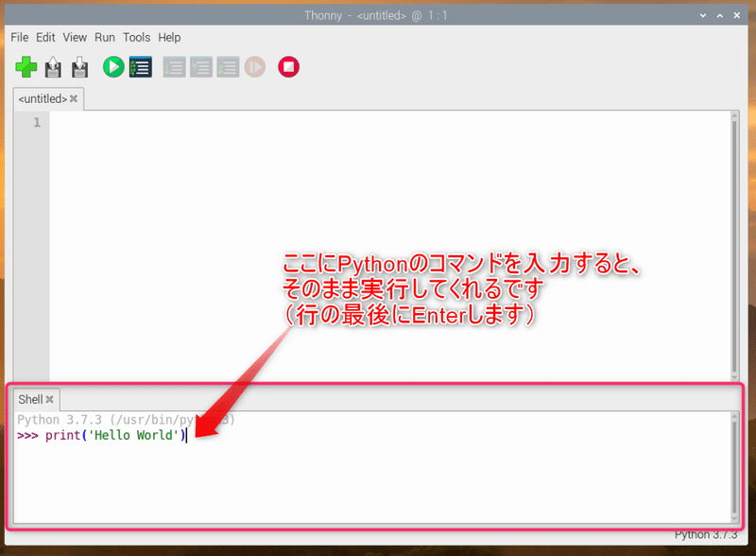This screenshot has height=556, width=756.
Task: Run current script with green play button
Action: pos(113,67)
